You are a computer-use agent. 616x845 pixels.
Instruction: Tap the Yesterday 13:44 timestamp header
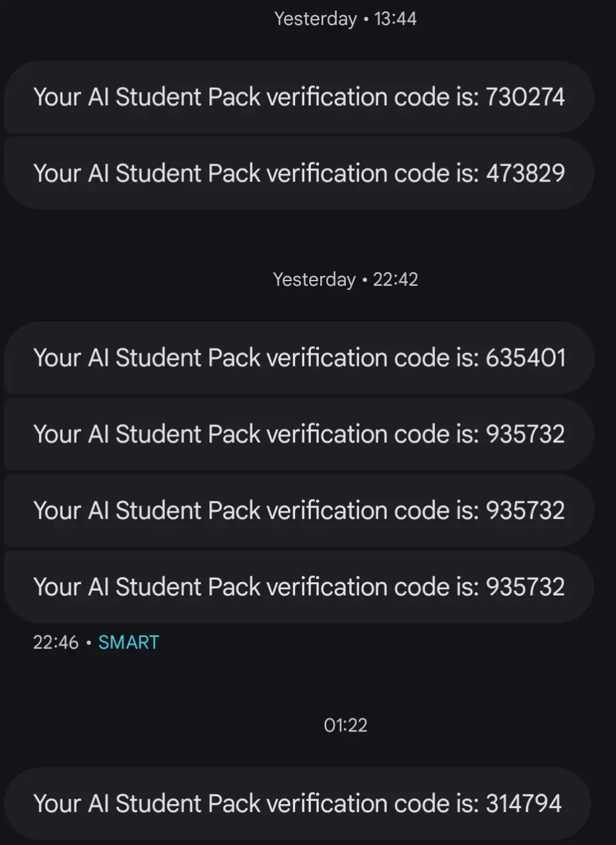tap(345, 18)
